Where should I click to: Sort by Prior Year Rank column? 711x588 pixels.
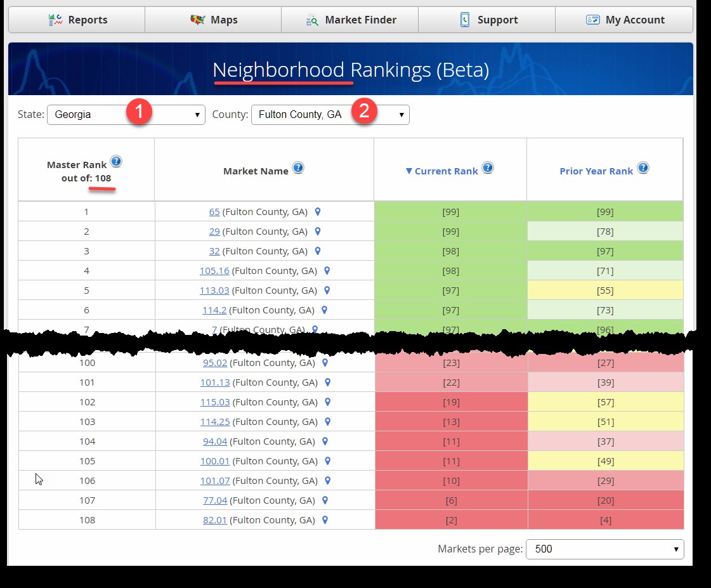pyautogui.click(x=596, y=171)
